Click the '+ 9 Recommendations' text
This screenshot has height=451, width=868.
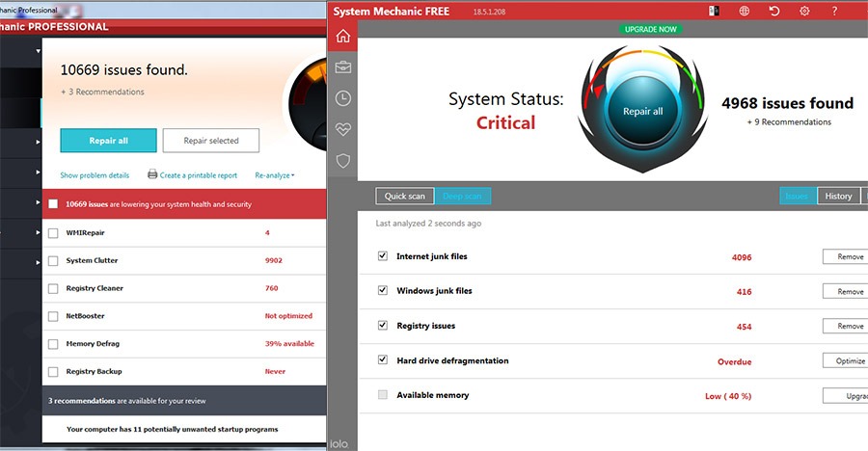pos(789,121)
